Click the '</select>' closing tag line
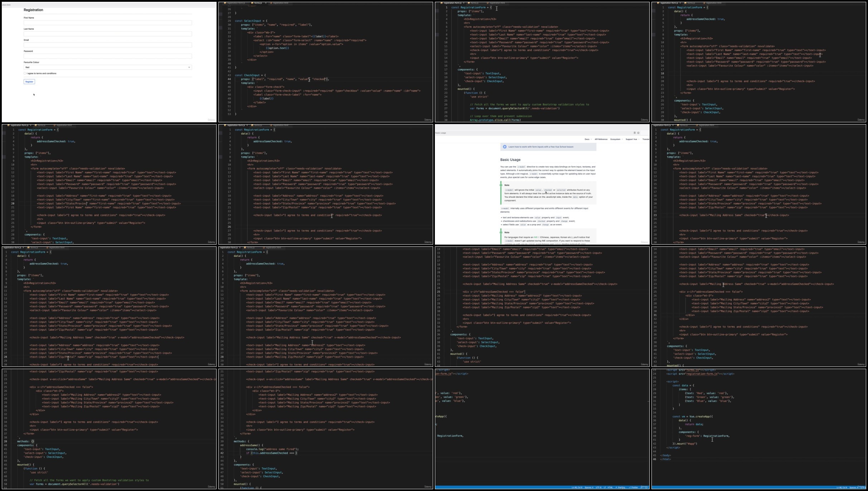 coord(260,56)
